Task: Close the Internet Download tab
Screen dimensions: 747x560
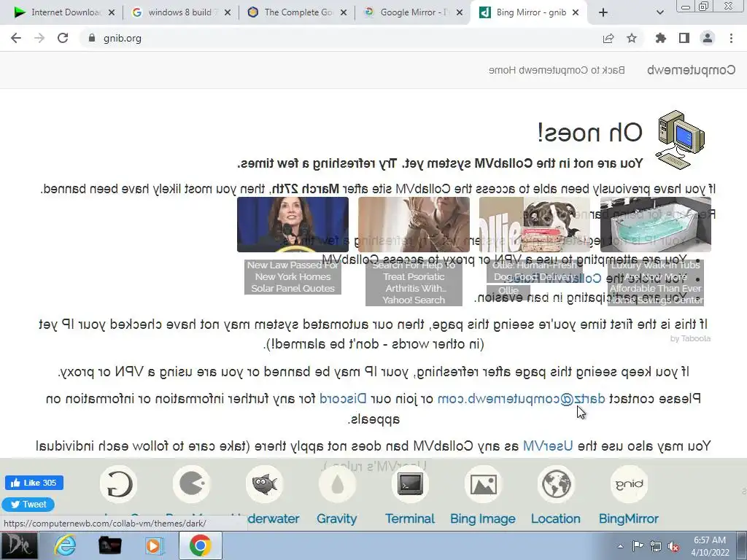Action: 112,13
